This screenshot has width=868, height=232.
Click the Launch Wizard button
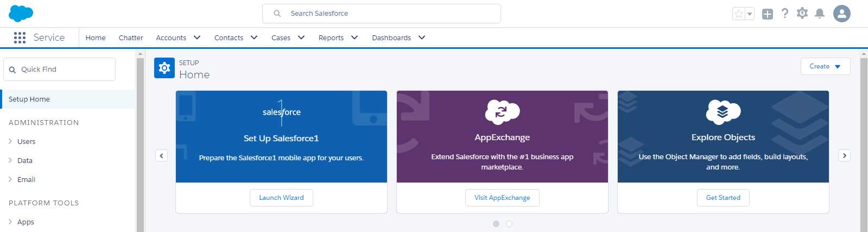tap(281, 198)
